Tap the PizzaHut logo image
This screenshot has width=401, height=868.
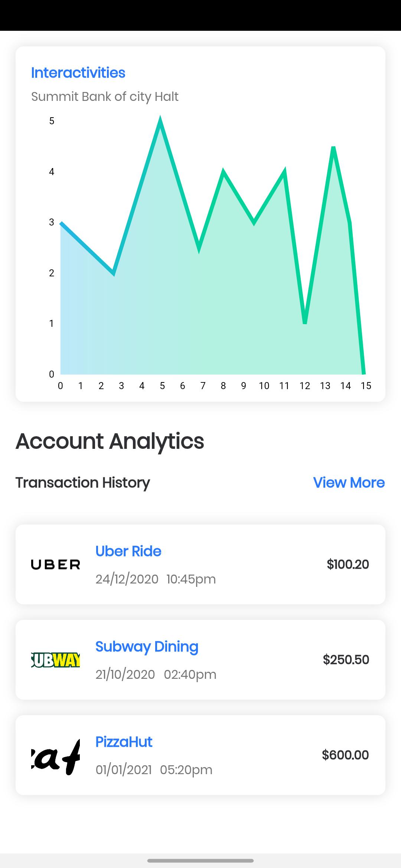55,755
